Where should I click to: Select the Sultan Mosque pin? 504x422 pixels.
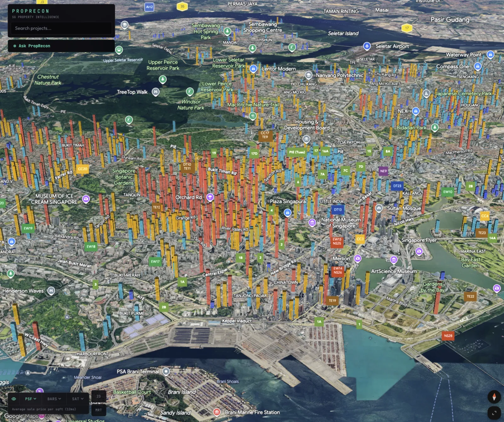coord(379,208)
